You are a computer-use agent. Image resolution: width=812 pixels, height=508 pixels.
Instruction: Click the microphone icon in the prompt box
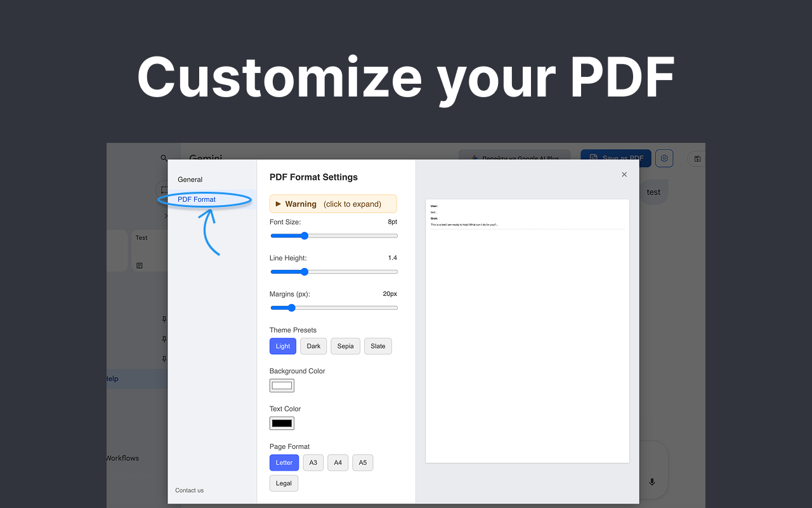(652, 482)
